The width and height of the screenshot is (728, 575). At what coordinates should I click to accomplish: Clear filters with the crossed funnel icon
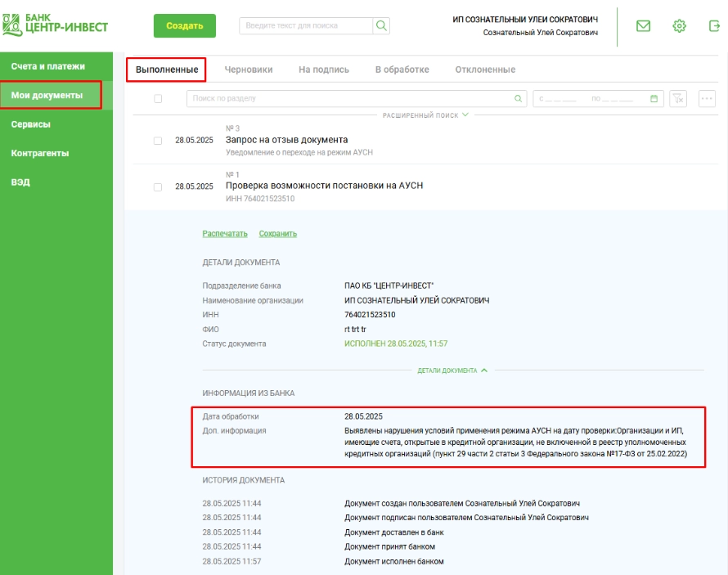pos(678,99)
